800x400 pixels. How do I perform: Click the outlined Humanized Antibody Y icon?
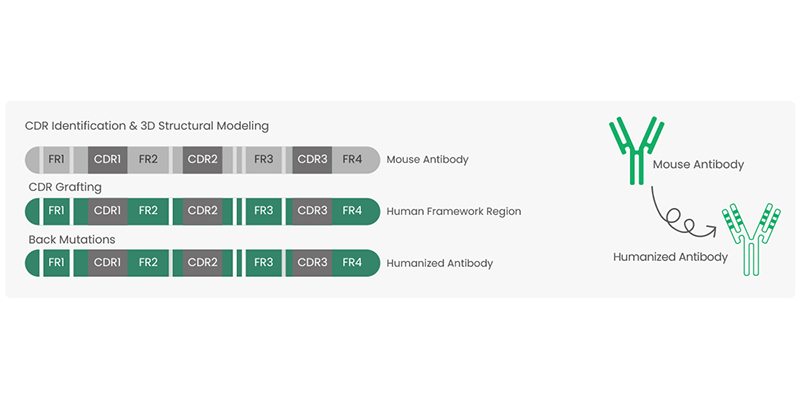[x=751, y=239]
